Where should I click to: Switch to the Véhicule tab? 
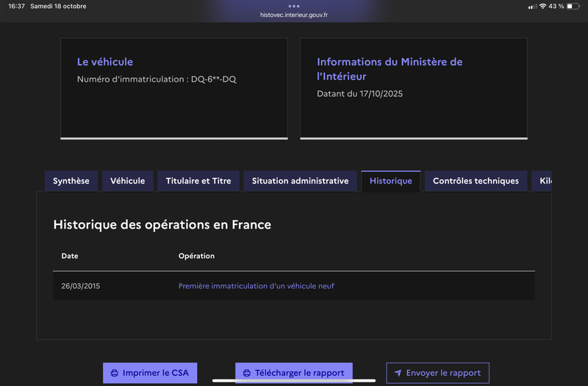point(128,181)
